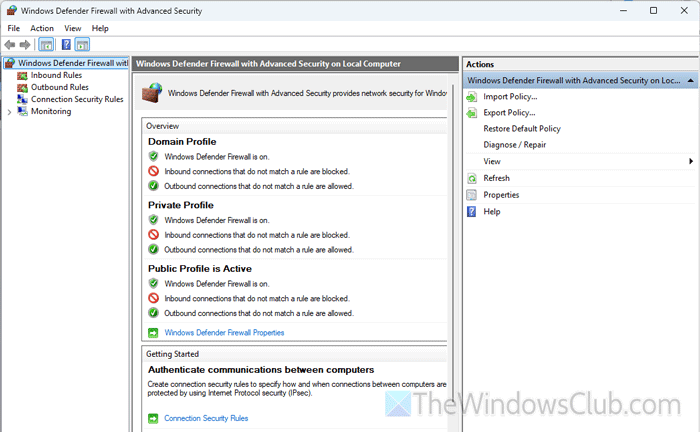The height and width of the screenshot is (432, 700).
Task: Click Import Policy in Actions pane
Action: pyautogui.click(x=510, y=96)
